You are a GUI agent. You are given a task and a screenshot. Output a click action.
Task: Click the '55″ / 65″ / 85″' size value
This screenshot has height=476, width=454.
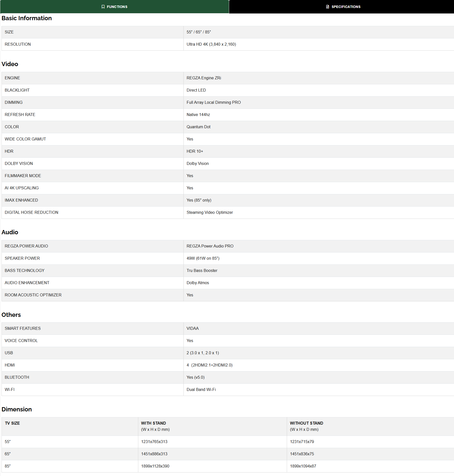pyautogui.click(x=199, y=32)
